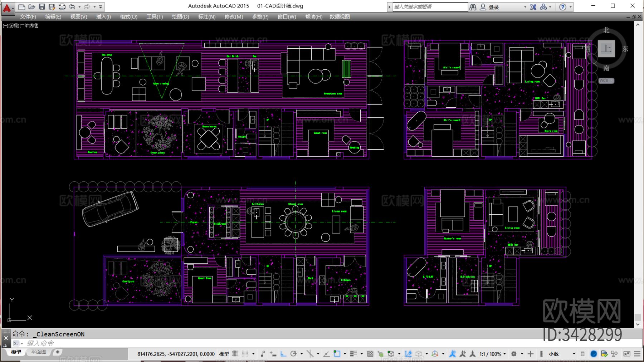
Task: Toggle the grid display in status bar
Action: pos(235,354)
